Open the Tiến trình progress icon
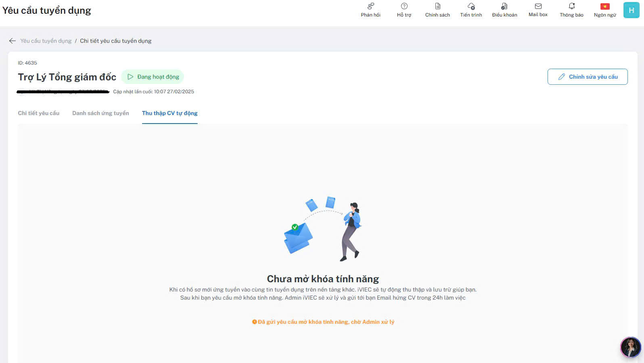The width and height of the screenshot is (644, 363). [471, 6]
